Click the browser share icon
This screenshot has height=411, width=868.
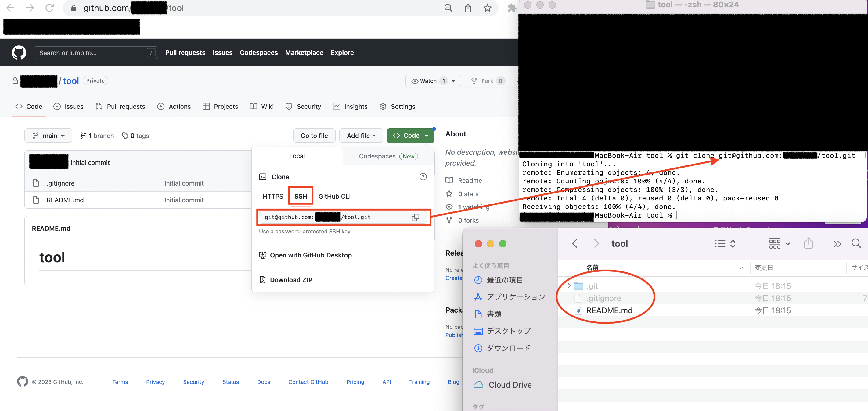(468, 8)
